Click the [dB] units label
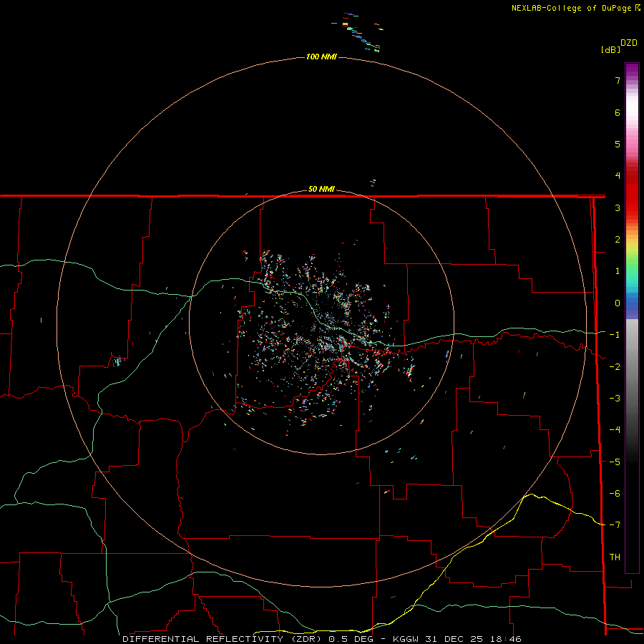 (610, 49)
